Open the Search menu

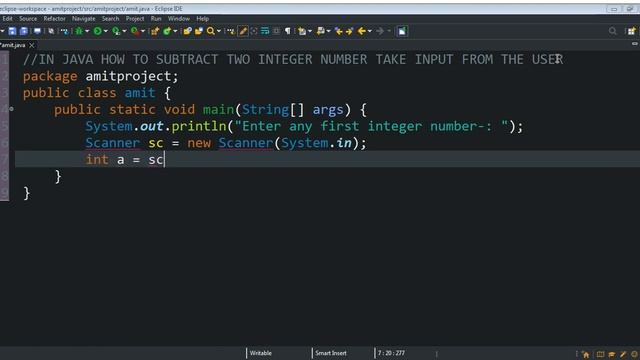[x=110, y=19]
